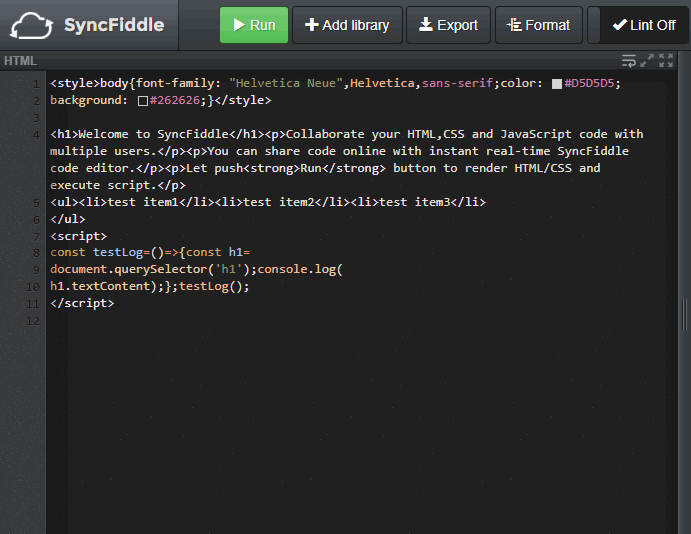Click line number 4 in gutter
The height and width of the screenshot is (534, 691).
click(x=36, y=135)
